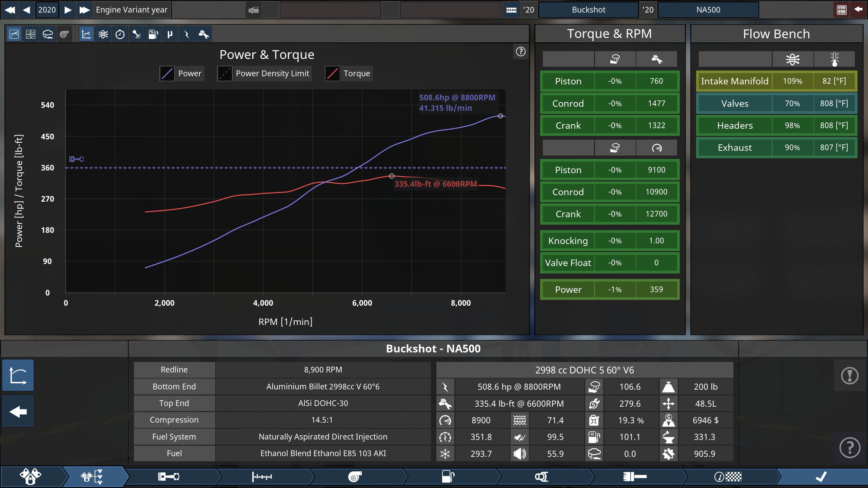This screenshot has height=488, width=868.
Task: Select the Exhaust flow row
Action: [x=776, y=147]
